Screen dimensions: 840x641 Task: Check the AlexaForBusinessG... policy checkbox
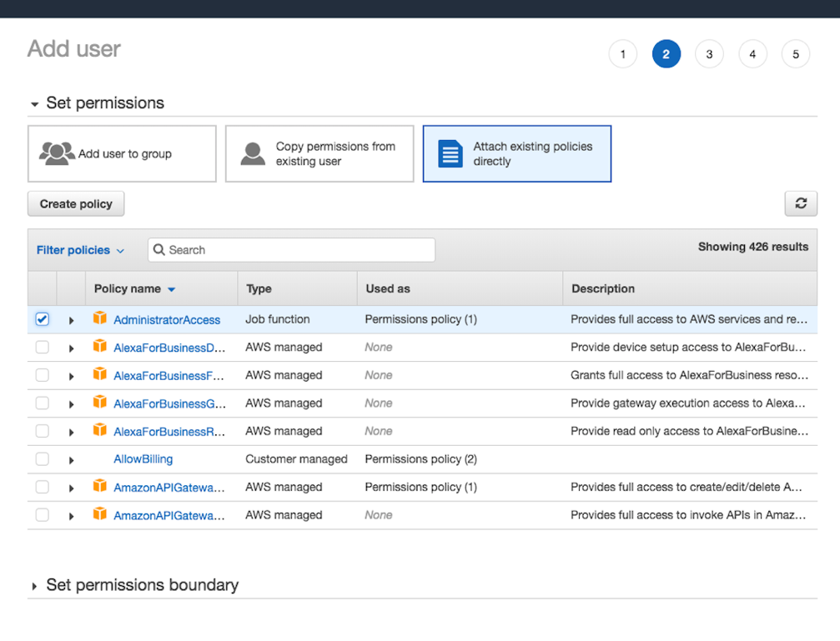click(x=43, y=403)
